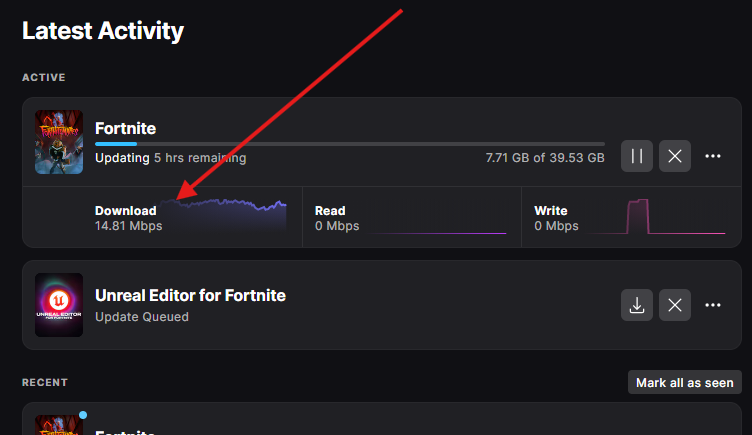Viewport: 752px width, 435px height.
Task: Click the '7.71 GB of 39.53 GB' text
Action: 545,158
